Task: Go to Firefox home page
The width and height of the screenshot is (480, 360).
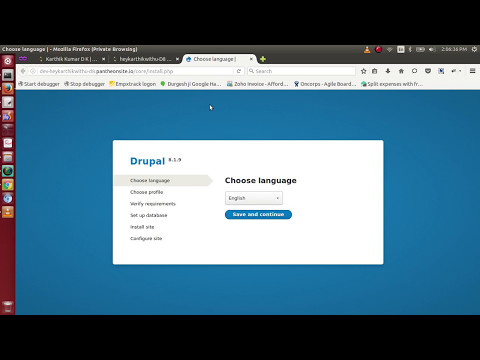Action: [x=401, y=71]
